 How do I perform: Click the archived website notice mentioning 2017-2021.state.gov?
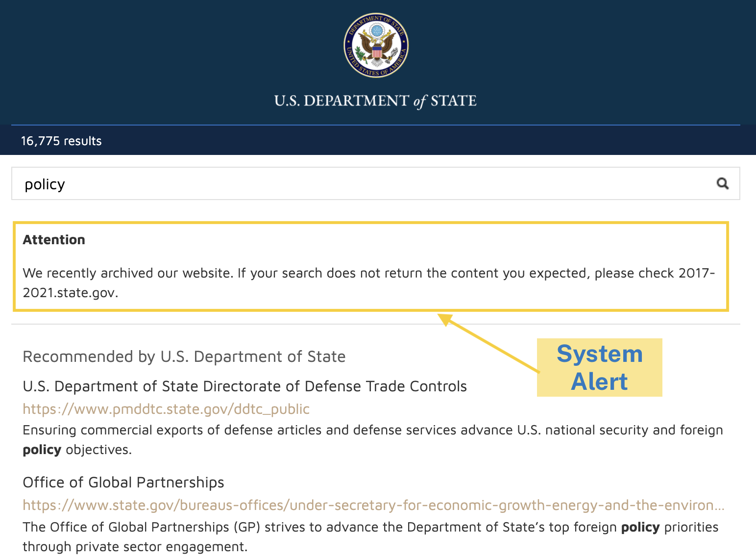click(369, 283)
